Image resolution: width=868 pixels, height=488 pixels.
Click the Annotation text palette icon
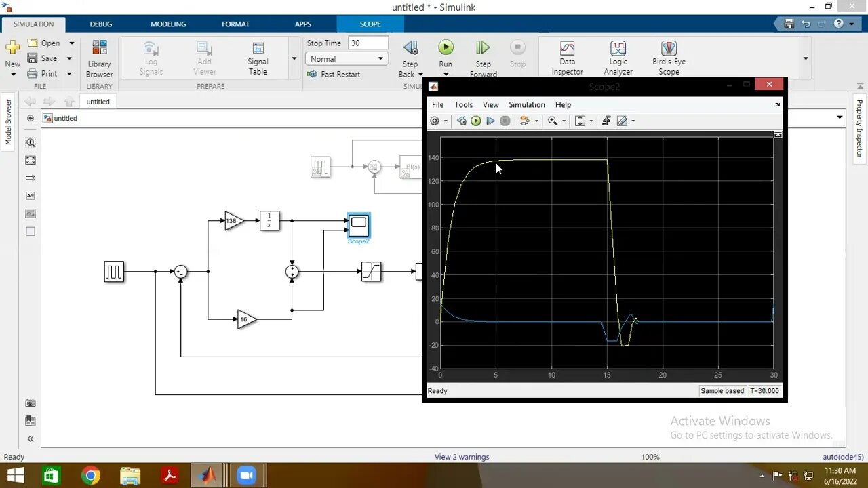point(31,195)
